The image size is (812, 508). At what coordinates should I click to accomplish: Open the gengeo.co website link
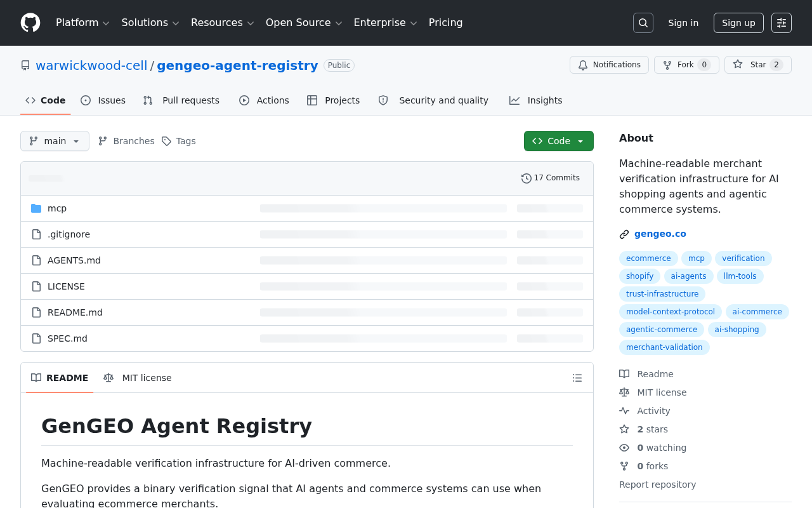[660, 234]
